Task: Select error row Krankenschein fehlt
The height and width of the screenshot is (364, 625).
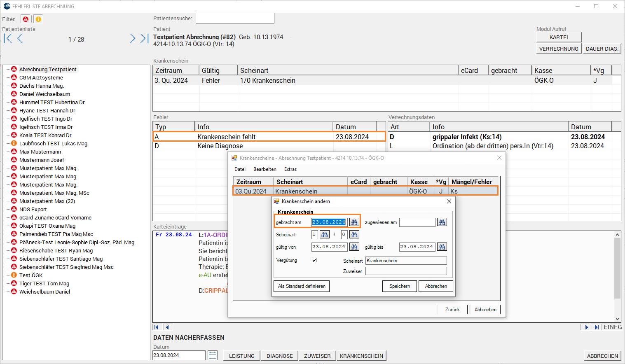Action: pyautogui.click(x=269, y=137)
